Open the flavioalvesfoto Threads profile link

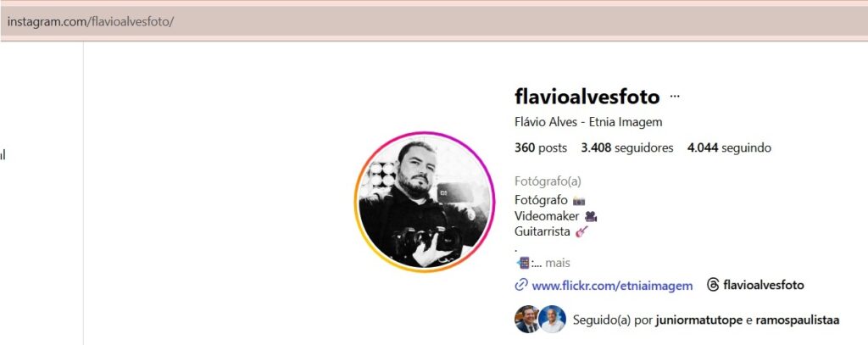(764, 285)
